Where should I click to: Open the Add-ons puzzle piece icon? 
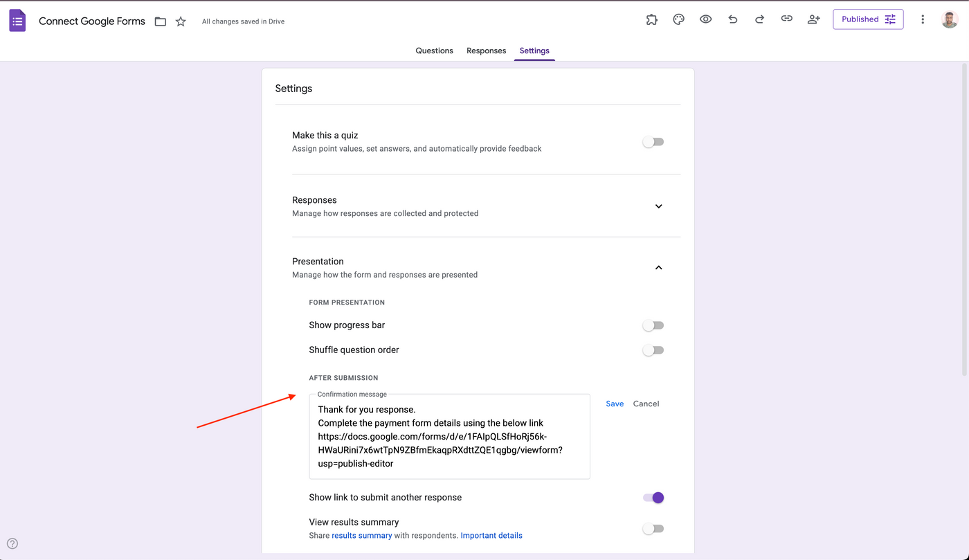point(651,19)
